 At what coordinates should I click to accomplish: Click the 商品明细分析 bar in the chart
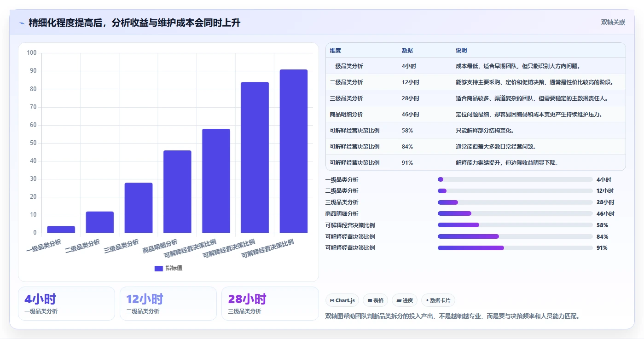177,191
